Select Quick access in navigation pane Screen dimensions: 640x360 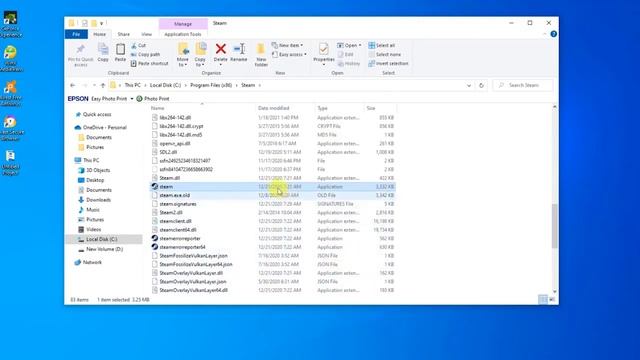97,115
